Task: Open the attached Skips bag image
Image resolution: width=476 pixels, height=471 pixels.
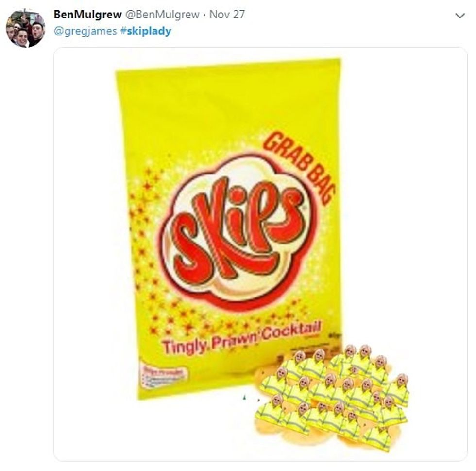Action: click(x=260, y=254)
